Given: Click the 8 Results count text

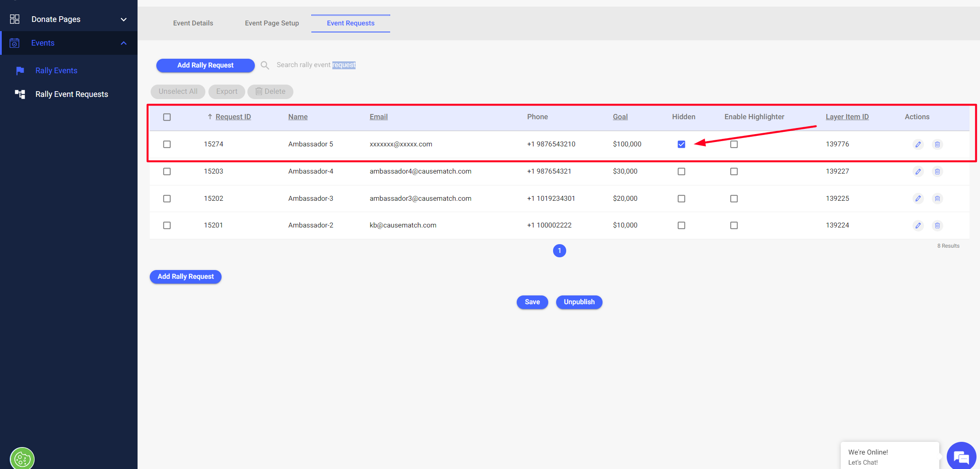Looking at the screenshot, I should coord(948,246).
